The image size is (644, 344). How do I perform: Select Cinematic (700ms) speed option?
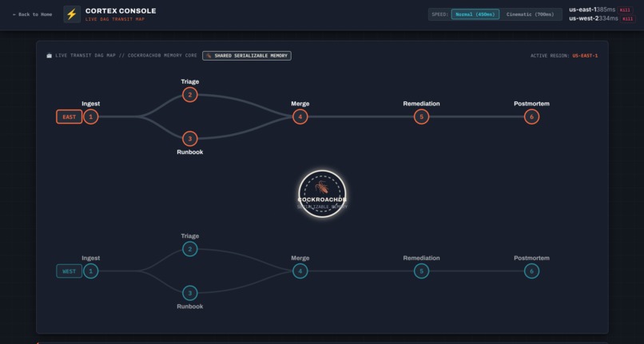tap(530, 14)
